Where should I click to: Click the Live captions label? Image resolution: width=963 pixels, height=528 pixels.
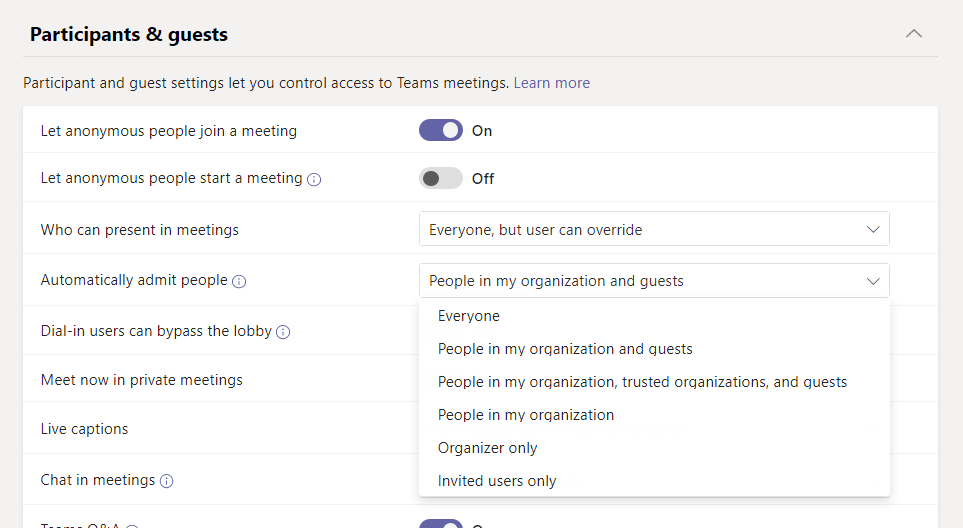coord(84,429)
